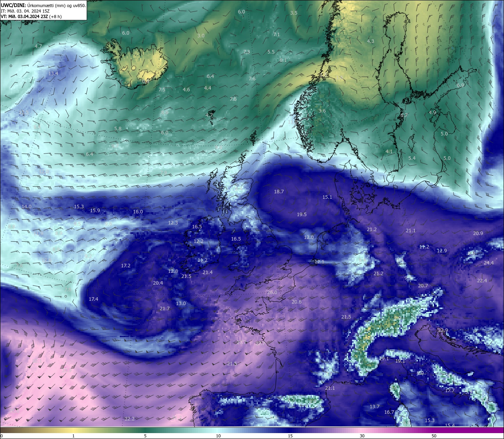Click the 12.9 value over Poland

pyautogui.click(x=442, y=251)
